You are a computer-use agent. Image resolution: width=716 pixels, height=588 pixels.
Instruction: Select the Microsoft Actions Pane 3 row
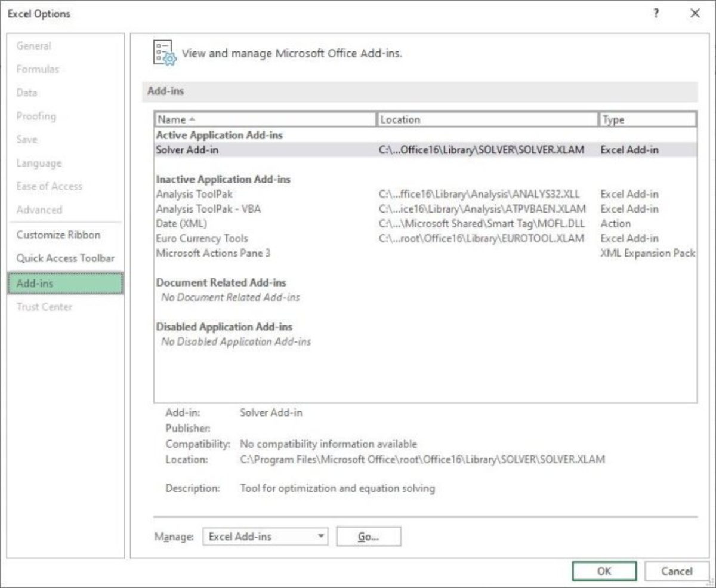click(425, 253)
